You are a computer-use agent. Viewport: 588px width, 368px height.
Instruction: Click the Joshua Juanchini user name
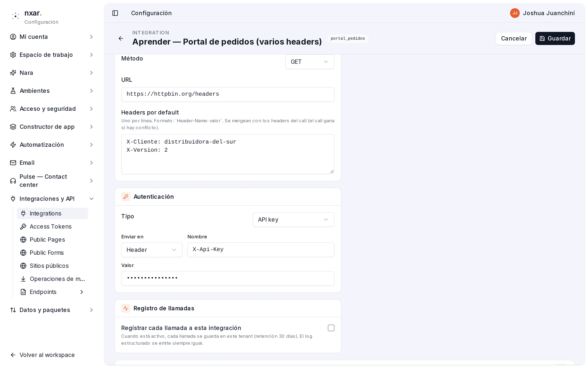549,13
